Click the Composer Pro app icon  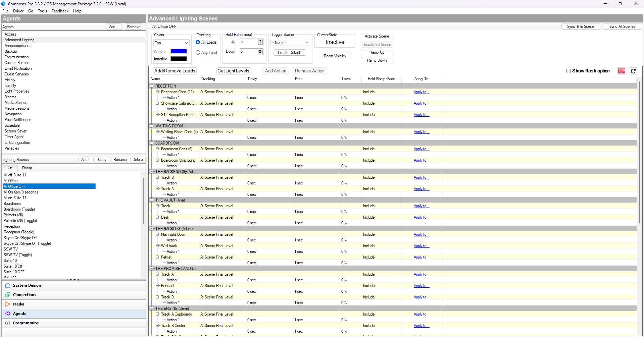[x=3, y=4]
